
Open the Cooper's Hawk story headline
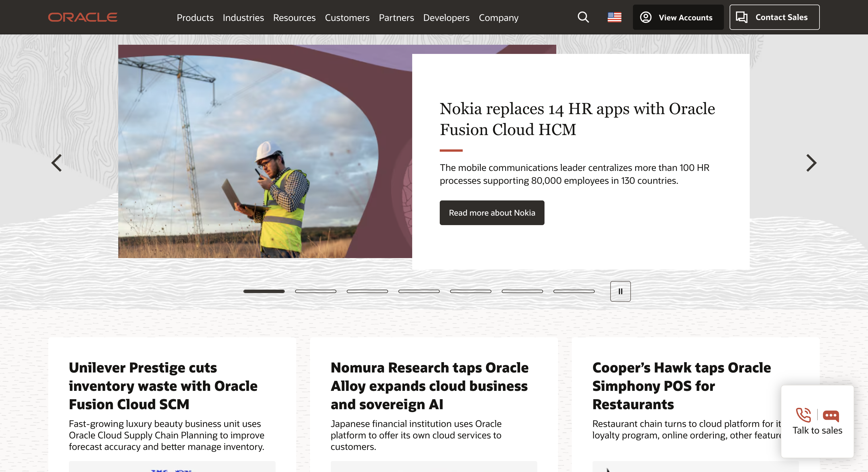[681, 386]
